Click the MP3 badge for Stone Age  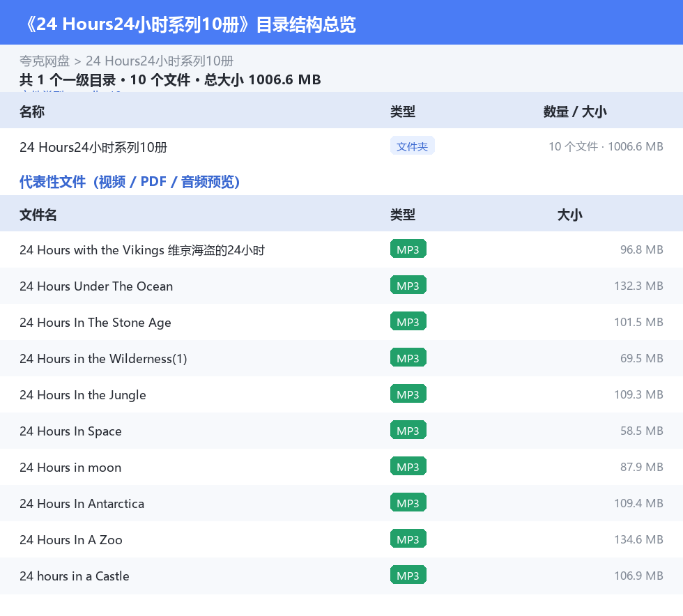(x=408, y=321)
